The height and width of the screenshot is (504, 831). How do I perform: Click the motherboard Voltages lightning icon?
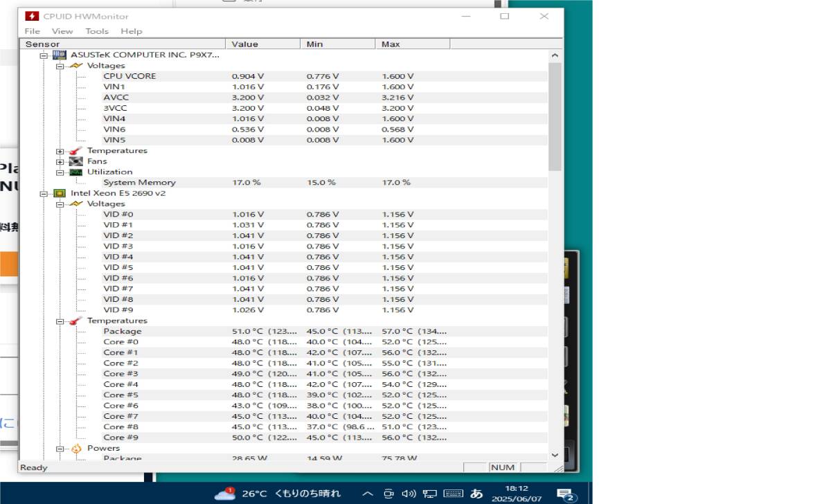(76, 66)
